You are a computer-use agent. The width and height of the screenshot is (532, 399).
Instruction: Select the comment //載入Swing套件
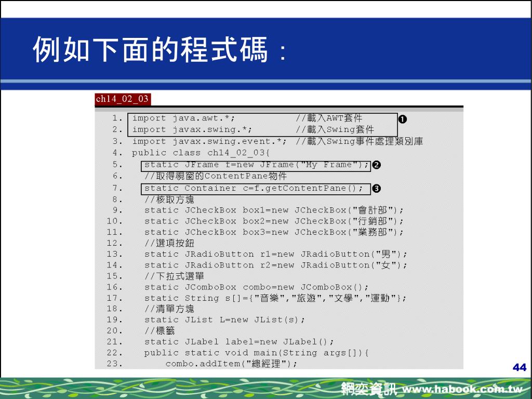pyautogui.click(x=335, y=129)
